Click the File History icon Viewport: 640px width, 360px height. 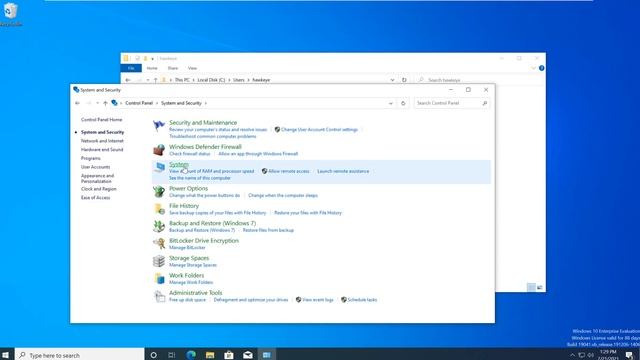(x=159, y=209)
